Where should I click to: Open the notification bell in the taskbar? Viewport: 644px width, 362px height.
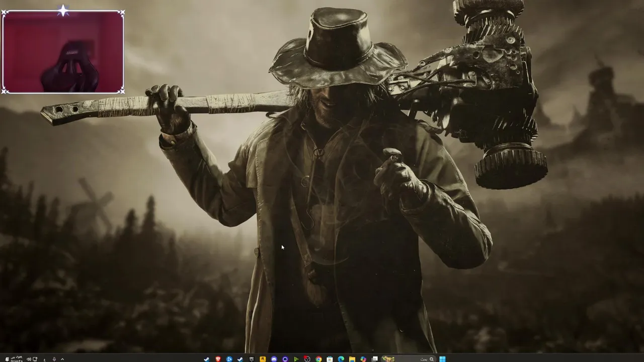click(7, 359)
